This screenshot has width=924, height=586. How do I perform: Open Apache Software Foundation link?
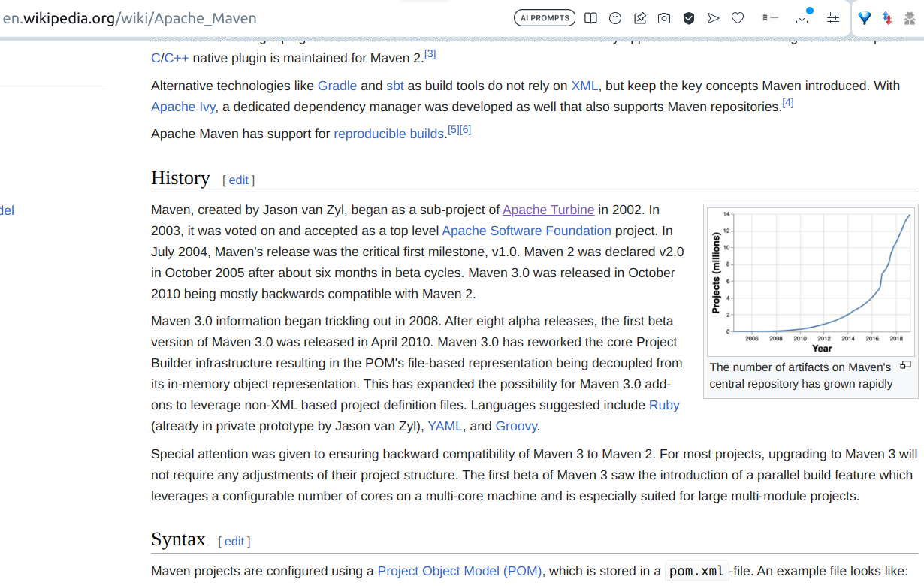(x=527, y=231)
